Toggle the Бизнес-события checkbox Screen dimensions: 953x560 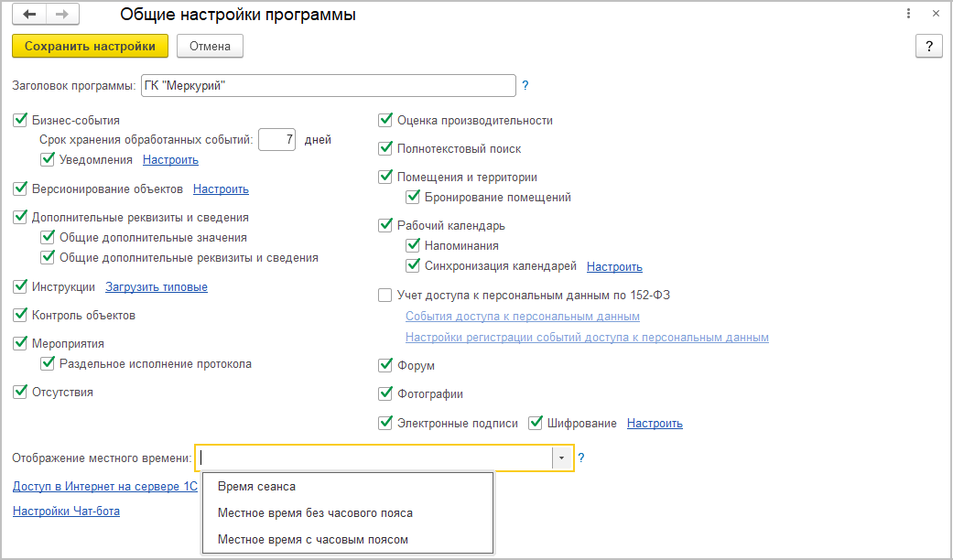point(21,120)
